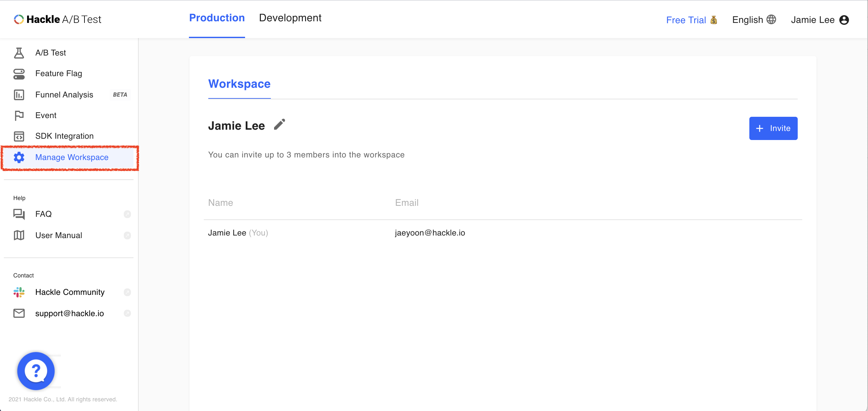This screenshot has width=868, height=411.
Task: Click the Slack logo for Hackle Community
Action: pos(19,292)
